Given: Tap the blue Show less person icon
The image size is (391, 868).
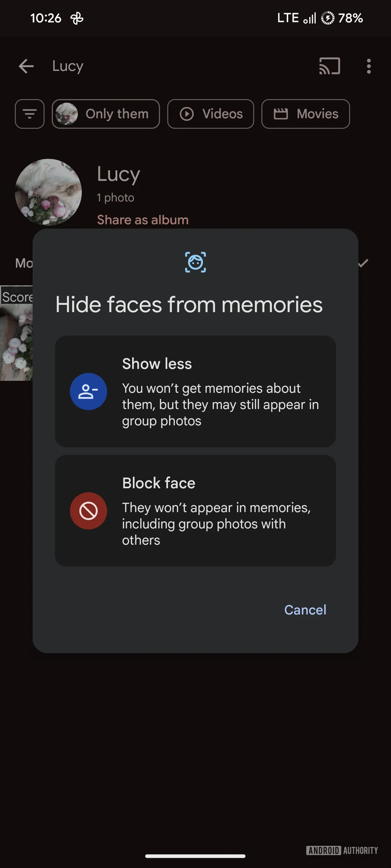Looking at the screenshot, I should point(88,391).
